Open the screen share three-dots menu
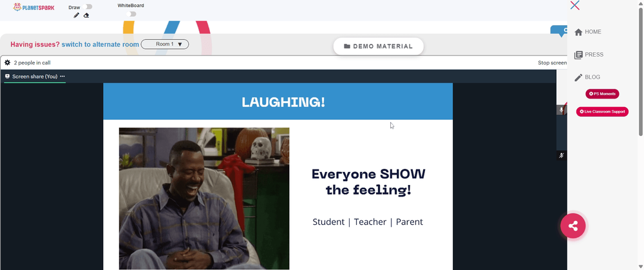The image size is (644, 270). (x=62, y=77)
